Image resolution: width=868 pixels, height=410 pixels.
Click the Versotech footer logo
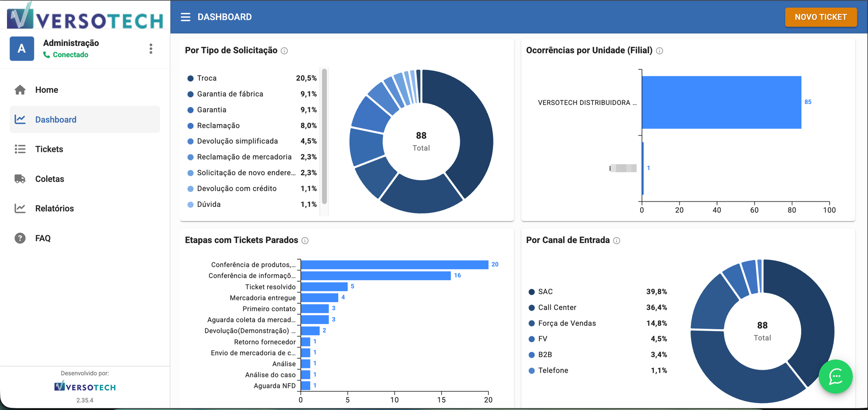[x=85, y=386]
